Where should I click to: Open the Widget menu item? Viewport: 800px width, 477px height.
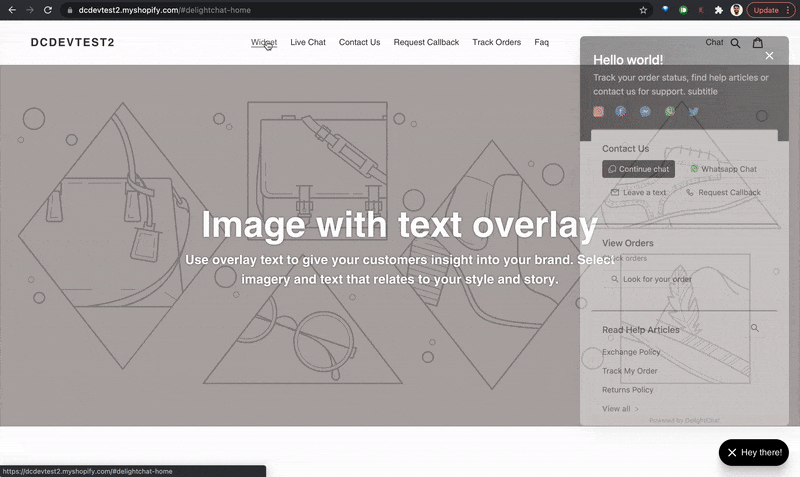264,42
